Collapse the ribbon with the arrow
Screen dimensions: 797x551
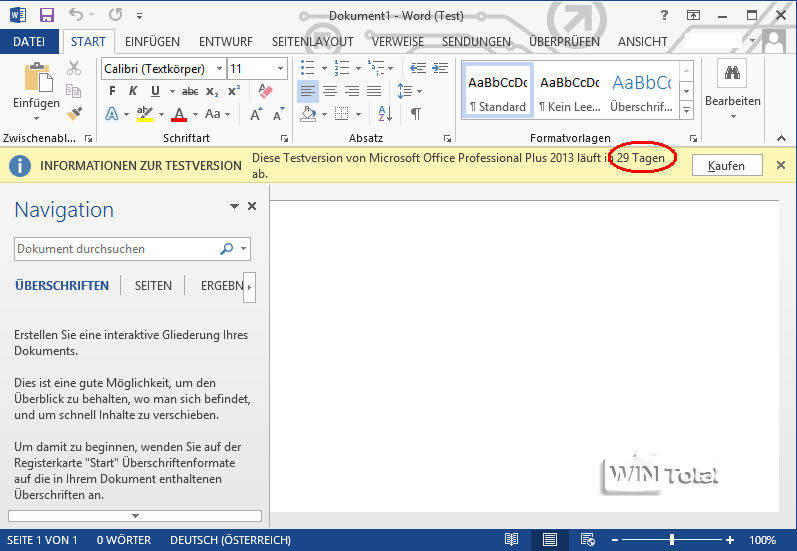781,138
